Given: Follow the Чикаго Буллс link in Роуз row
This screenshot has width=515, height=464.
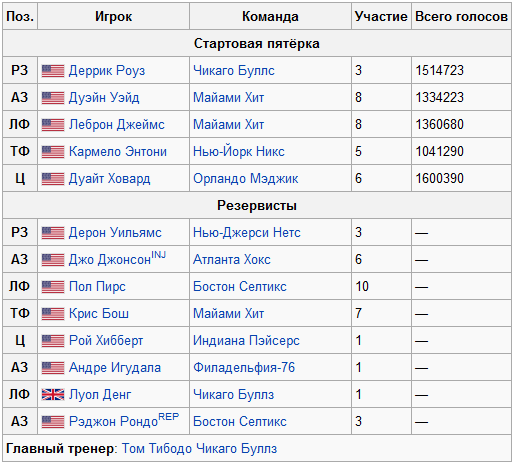Looking at the screenshot, I should point(234,71).
